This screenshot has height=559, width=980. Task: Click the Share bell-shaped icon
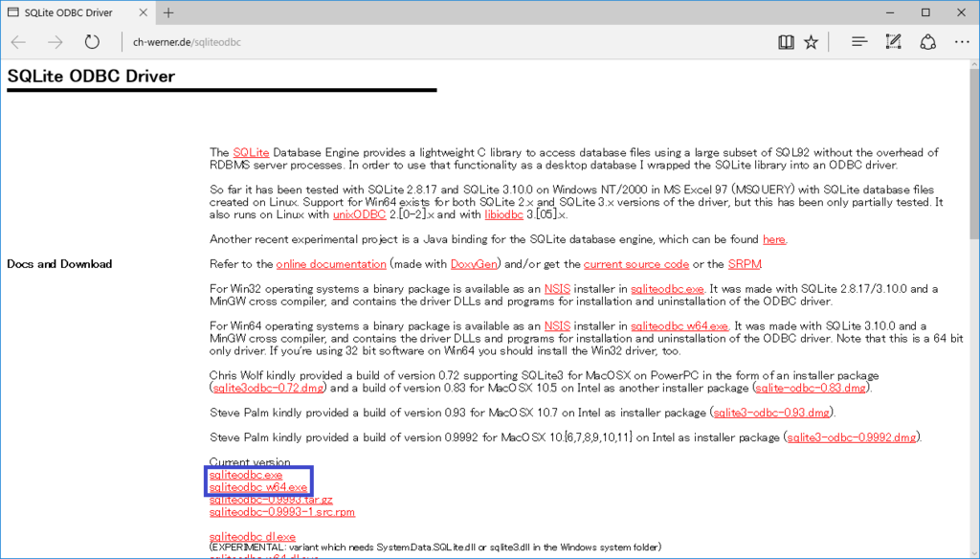click(x=928, y=42)
